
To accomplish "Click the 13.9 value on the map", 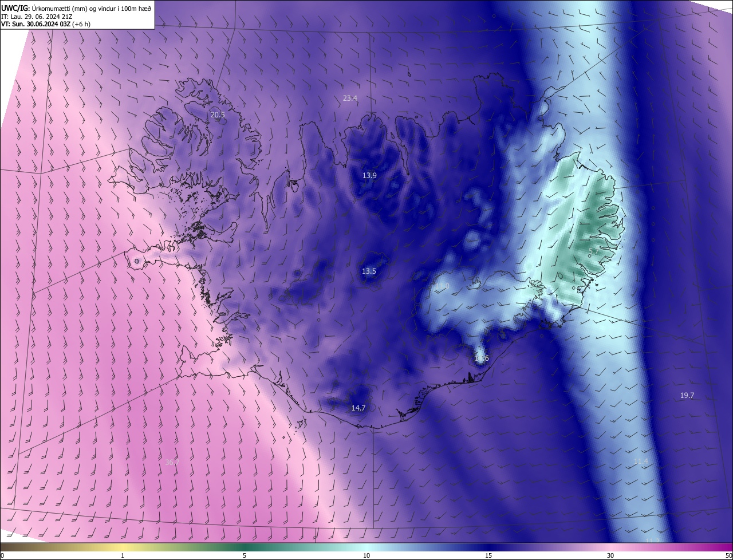I will click(x=369, y=176).
